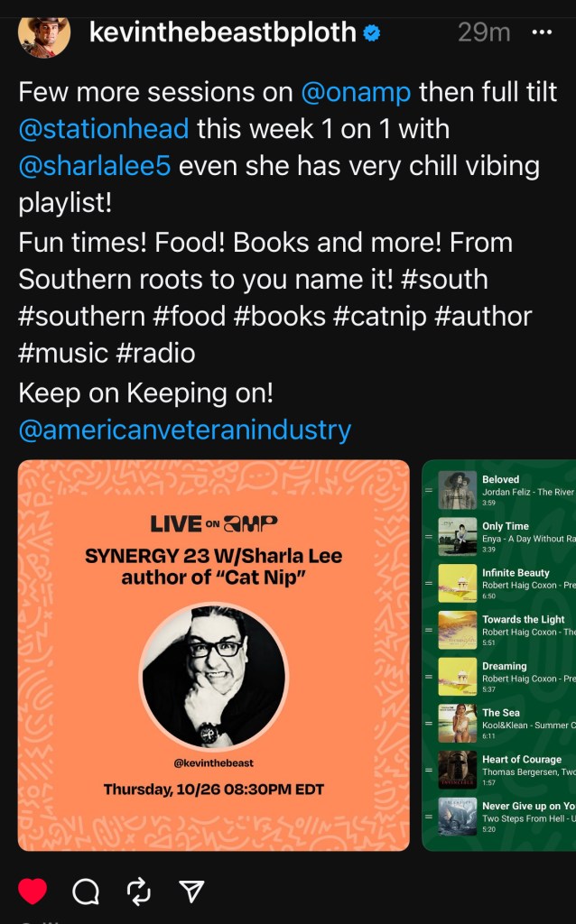Image resolution: width=576 pixels, height=924 pixels.
Task: Tap the share paper-plane icon
Action: coord(191,891)
